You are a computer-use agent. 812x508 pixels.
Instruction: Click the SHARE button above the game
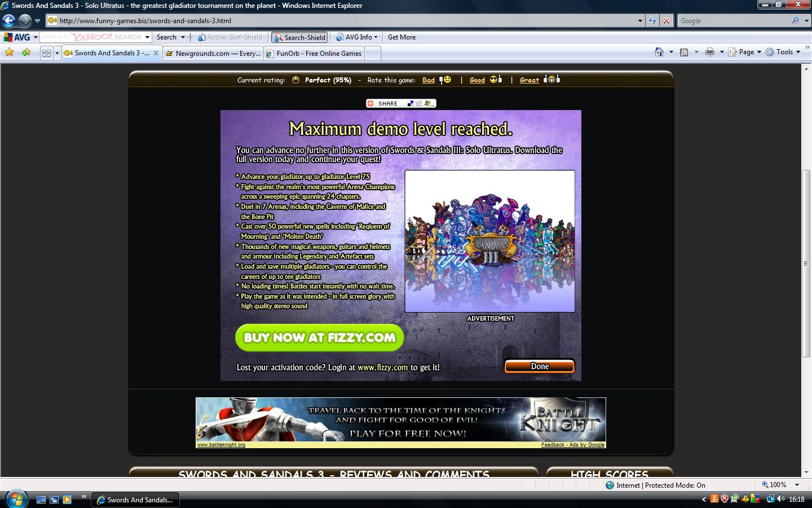401,103
